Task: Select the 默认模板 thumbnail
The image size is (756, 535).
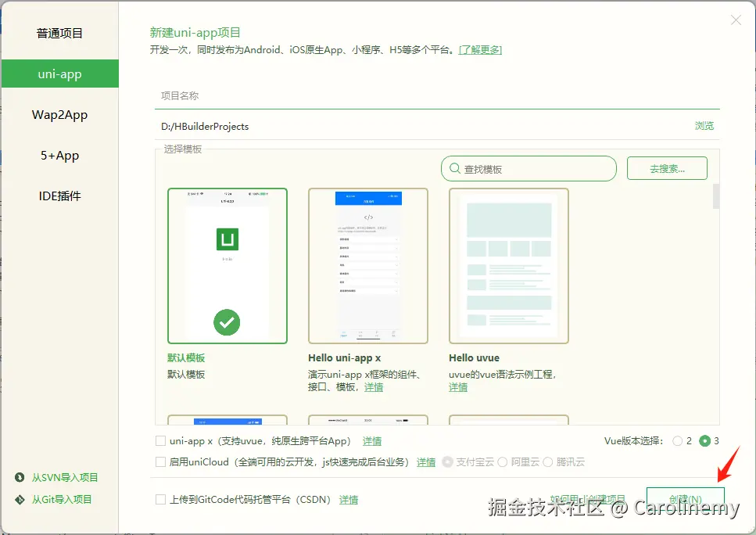Action: [x=227, y=266]
